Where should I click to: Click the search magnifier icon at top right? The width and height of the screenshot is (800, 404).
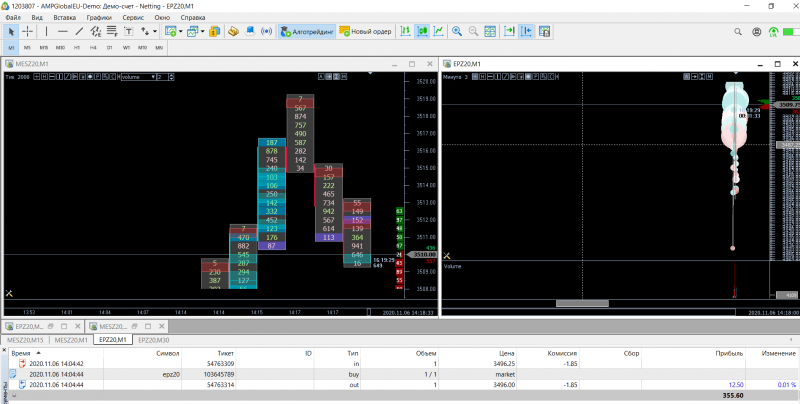tap(738, 32)
